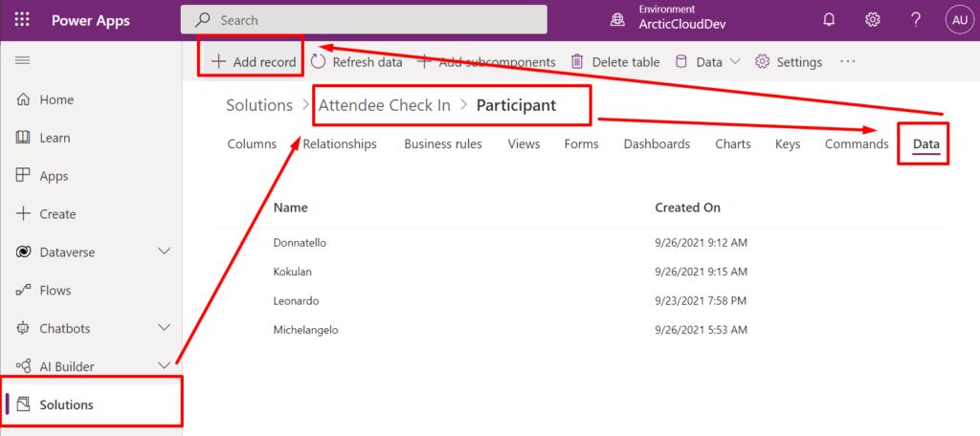The width and height of the screenshot is (980, 436).
Task: Click the toolbar Settings gear icon
Action: click(x=762, y=62)
